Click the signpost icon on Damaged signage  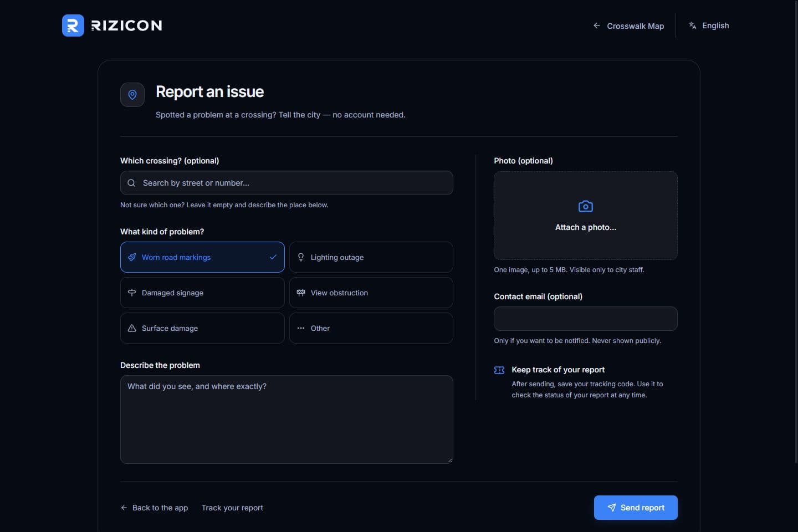tap(132, 293)
